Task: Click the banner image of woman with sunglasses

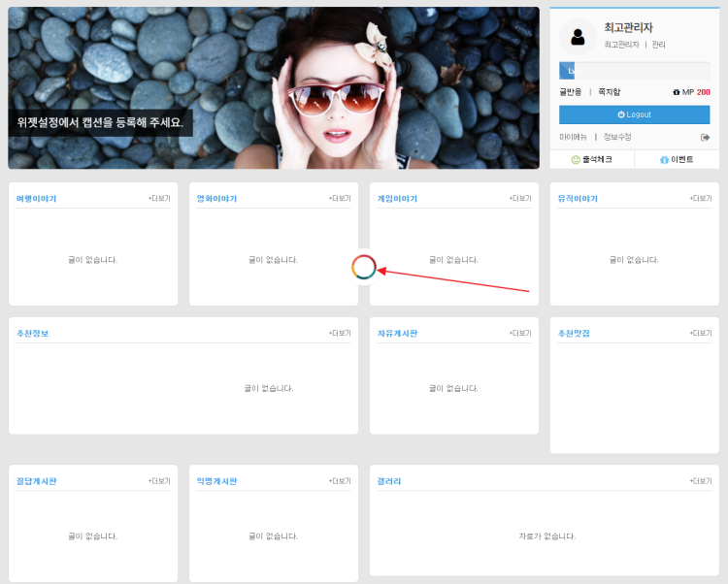Action: point(274,87)
